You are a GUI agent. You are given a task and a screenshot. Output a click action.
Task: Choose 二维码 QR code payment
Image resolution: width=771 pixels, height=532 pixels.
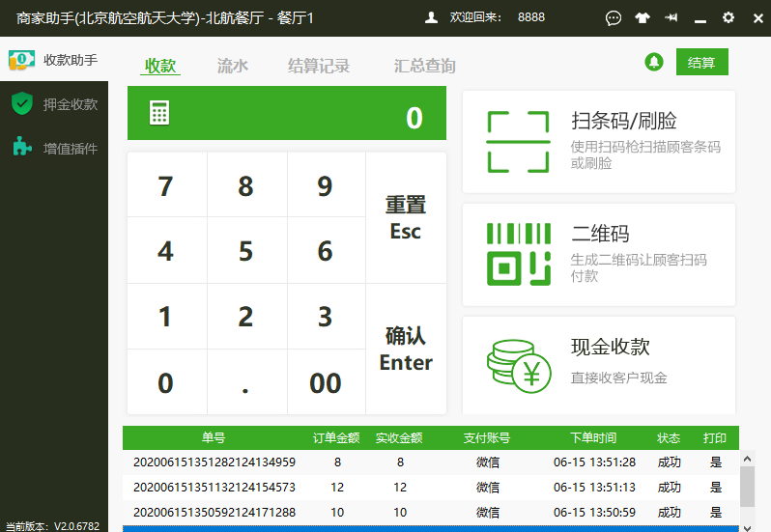[598, 254]
